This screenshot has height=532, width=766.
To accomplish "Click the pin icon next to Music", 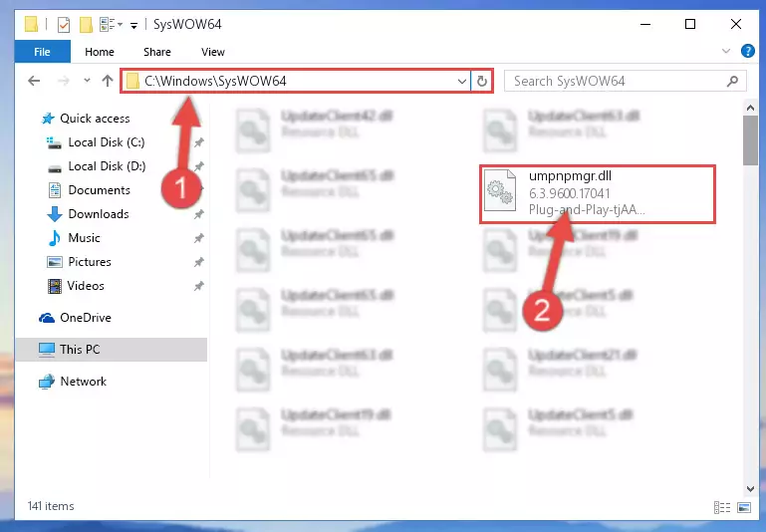I will click(x=199, y=238).
